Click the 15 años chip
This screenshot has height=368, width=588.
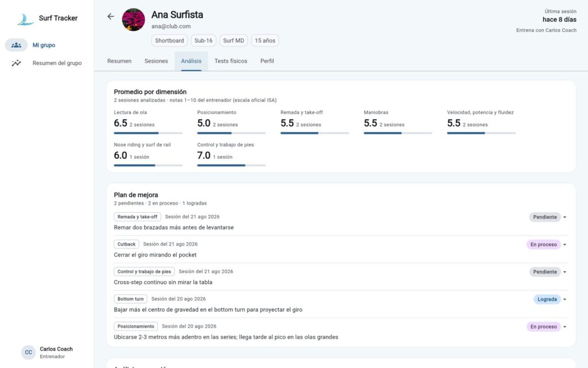click(x=265, y=41)
